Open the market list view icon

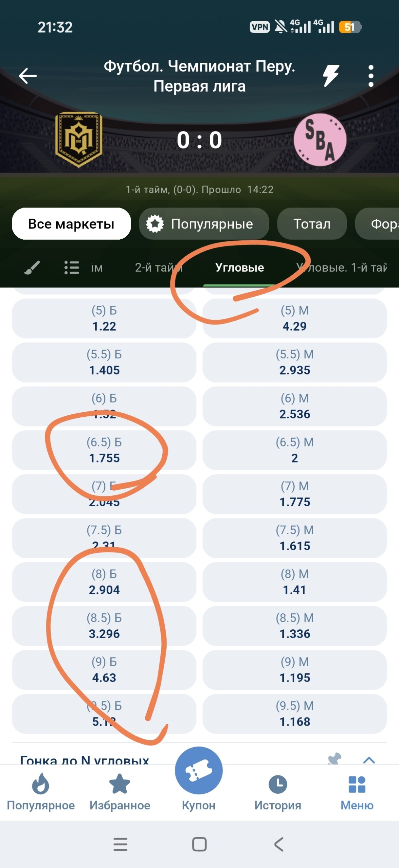(x=72, y=268)
